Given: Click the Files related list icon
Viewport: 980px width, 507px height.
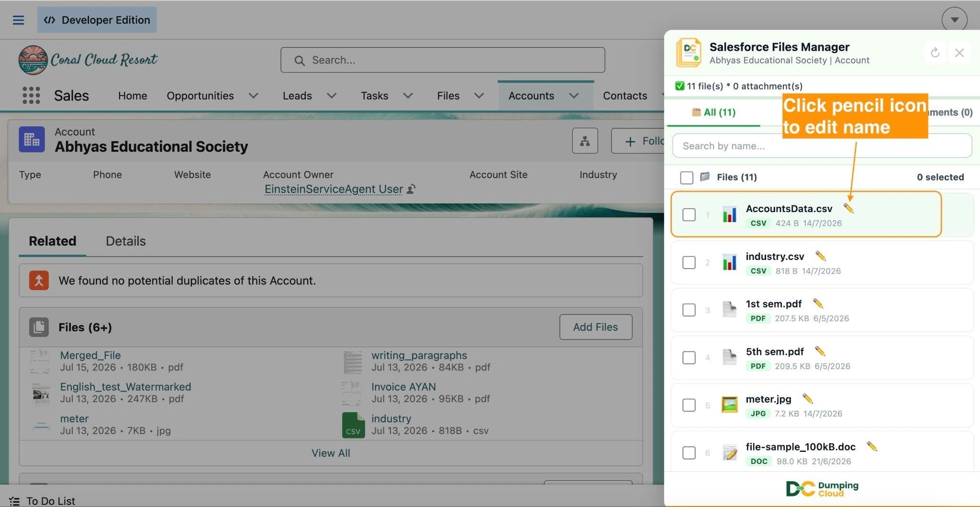Looking at the screenshot, I should [39, 327].
